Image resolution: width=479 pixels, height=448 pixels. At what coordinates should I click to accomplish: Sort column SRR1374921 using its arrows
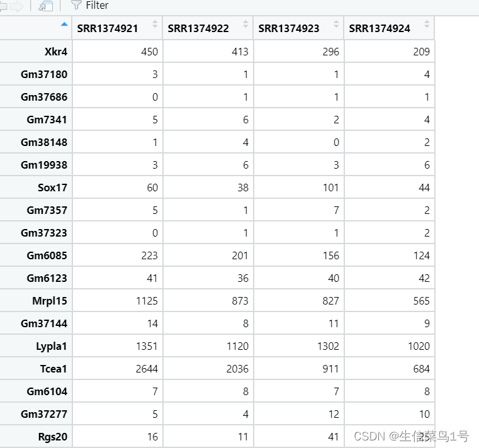pyautogui.click(x=155, y=24)
